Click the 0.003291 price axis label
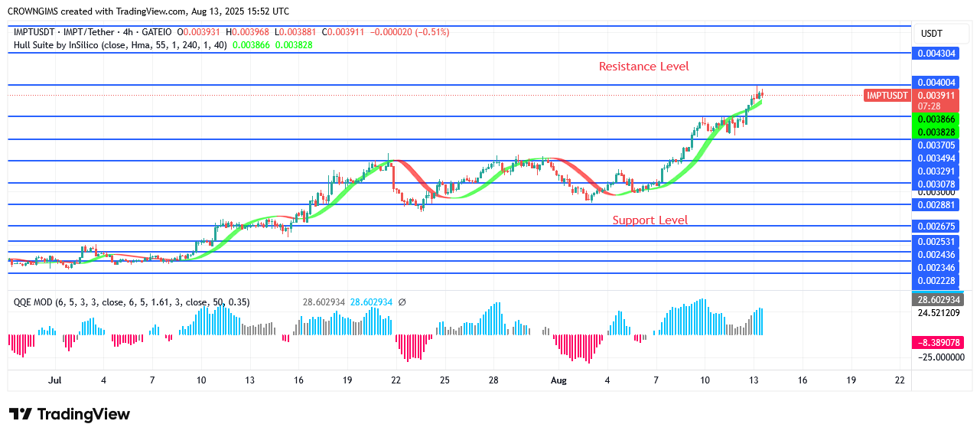 [937, 171]
